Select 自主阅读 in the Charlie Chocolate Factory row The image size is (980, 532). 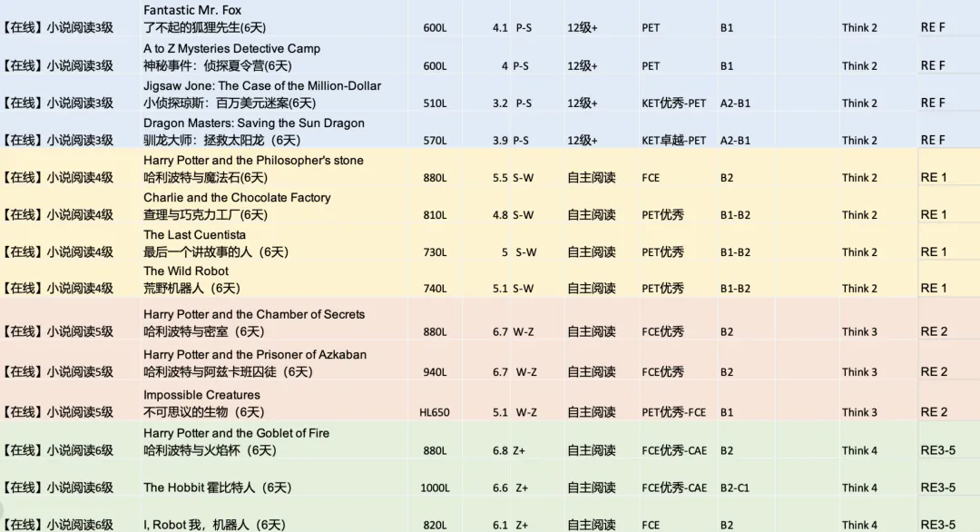pyautogui.click(x=592, y=215)
